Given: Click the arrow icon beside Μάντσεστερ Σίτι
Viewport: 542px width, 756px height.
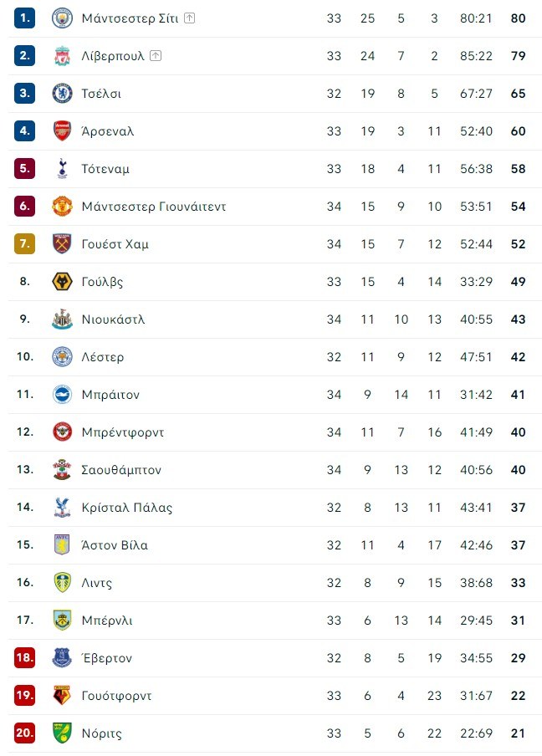Looking at the screenshot, I should click(x=190, y=18).
